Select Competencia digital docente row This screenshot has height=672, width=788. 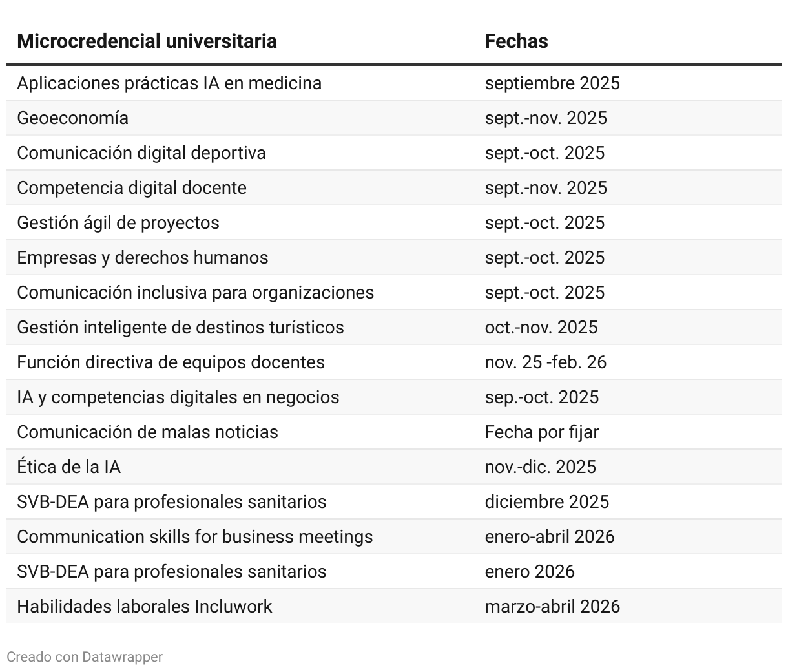(x=394, y=188)
